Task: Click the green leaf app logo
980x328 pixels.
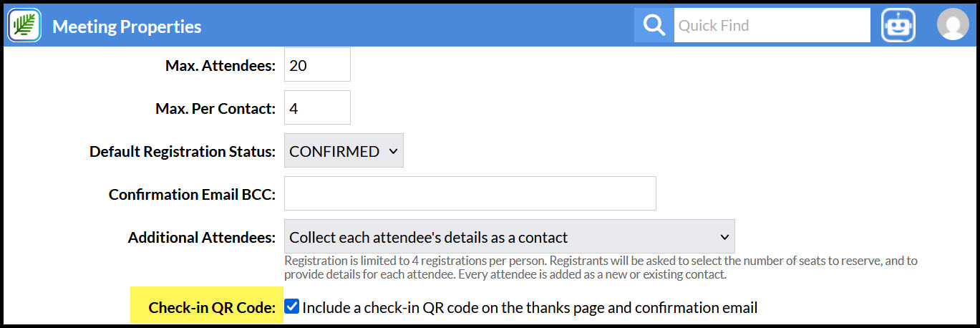Action: [x=24, y=26]
